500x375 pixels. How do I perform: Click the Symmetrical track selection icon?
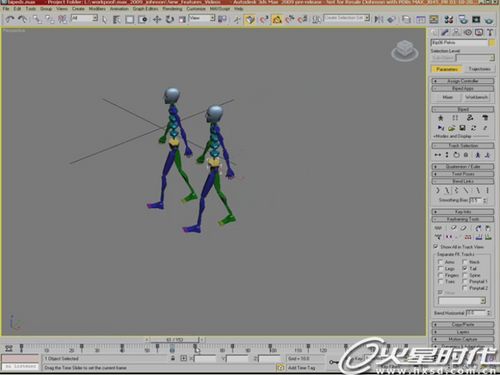(x=478, y=155)
